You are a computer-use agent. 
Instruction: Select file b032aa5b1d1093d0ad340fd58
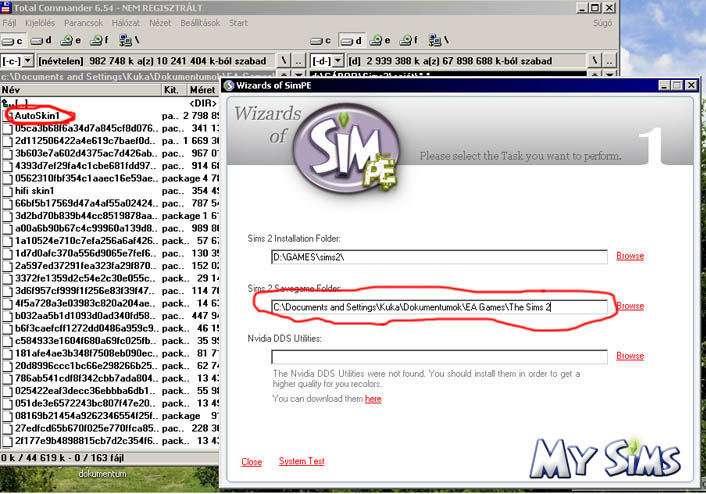(x=86, y=316)
